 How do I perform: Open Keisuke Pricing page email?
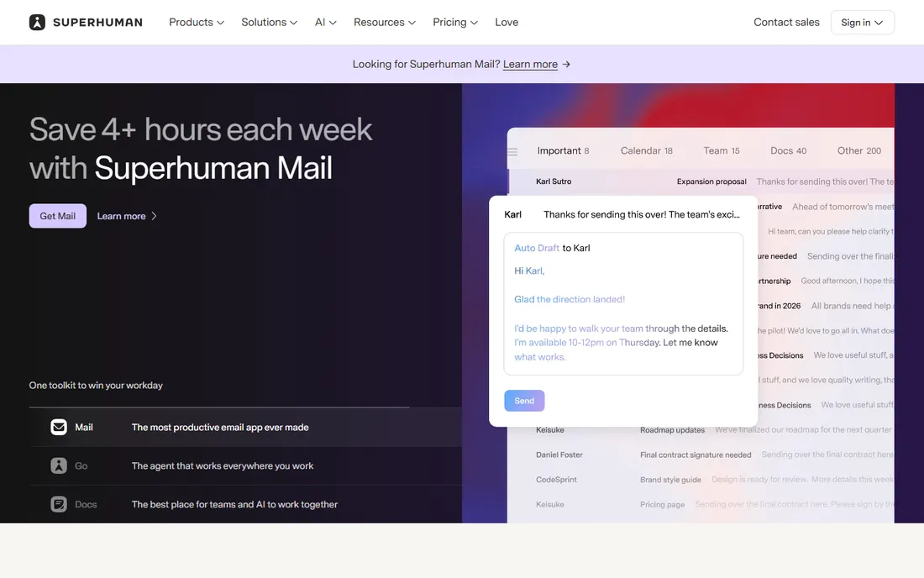click(701, 504)
